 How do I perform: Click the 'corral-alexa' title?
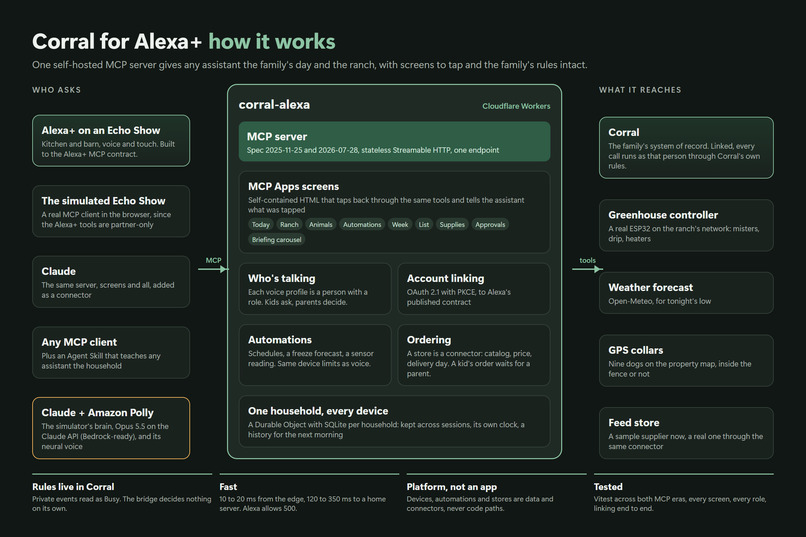pyautogui.click(x=274, y=105)
